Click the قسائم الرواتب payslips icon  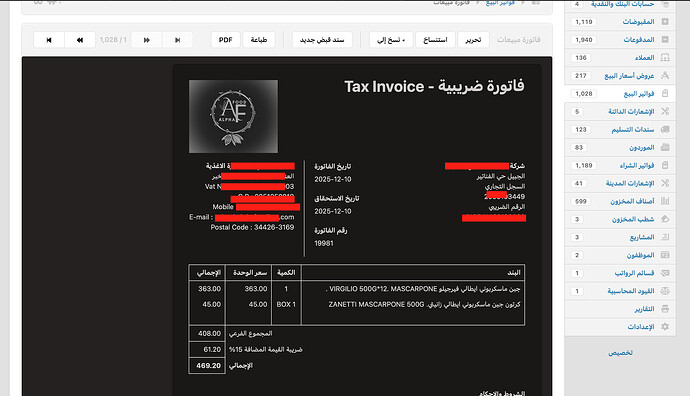pyautogui.click(x=665, y=273)
